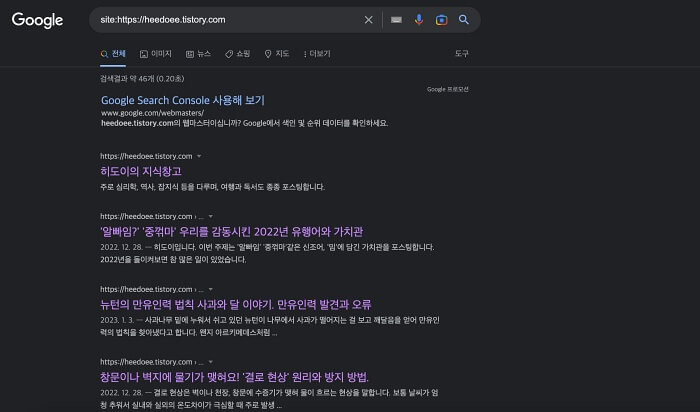Expand options arrow beside 히도이의 지식창고 URL
The width and height of the screenshot is (700, 412).
click(199, 156)
